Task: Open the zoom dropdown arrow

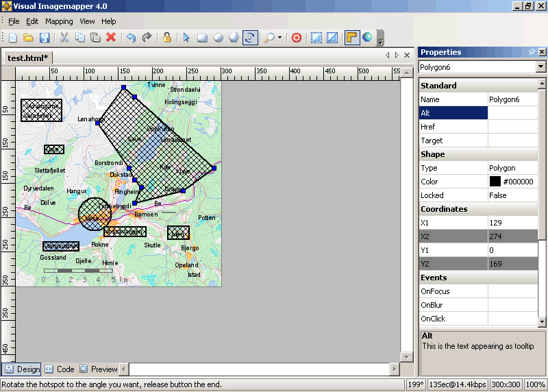Action: [280, 38]
